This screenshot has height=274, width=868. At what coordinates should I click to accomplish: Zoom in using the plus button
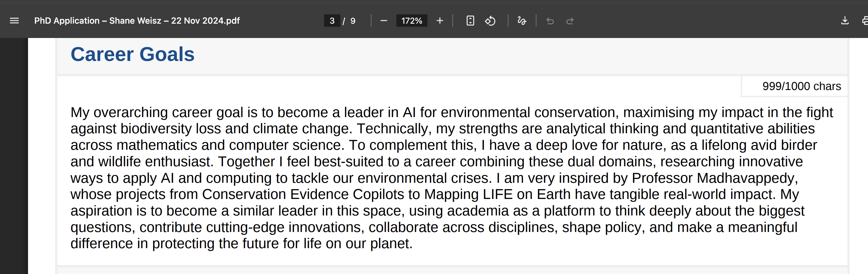[440, 21]
